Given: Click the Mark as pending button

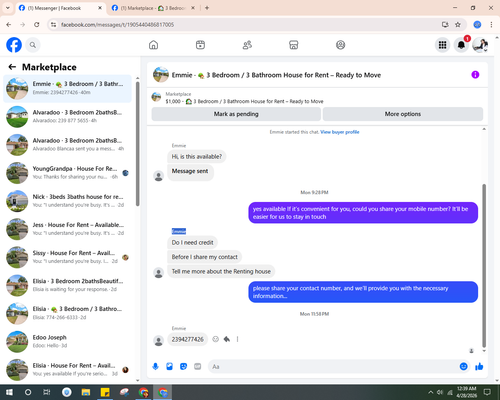Looking at the screenshot, I should click(236, 114).
